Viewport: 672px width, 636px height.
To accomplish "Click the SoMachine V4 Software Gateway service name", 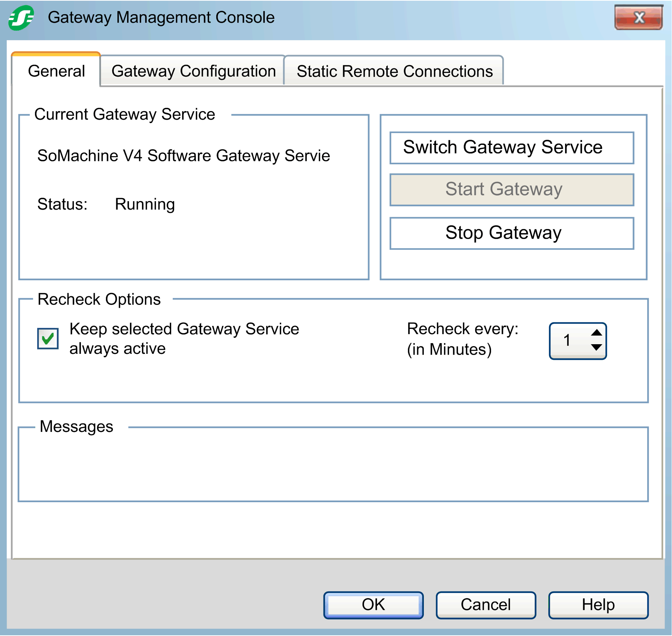I will point(184,156).
